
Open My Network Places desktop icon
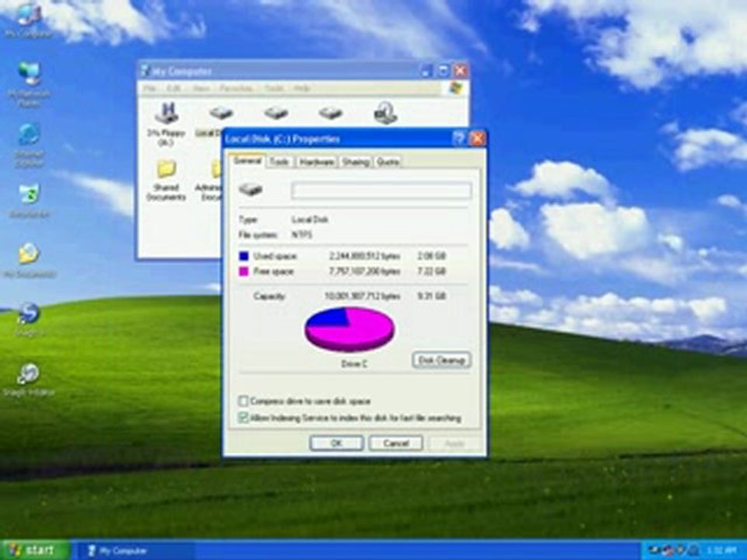click(29, 83)
